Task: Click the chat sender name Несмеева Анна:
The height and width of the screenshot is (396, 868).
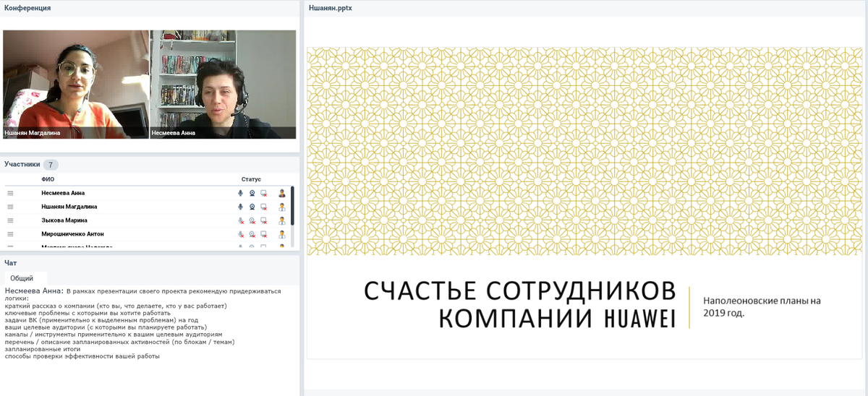Action: (34, 291)
